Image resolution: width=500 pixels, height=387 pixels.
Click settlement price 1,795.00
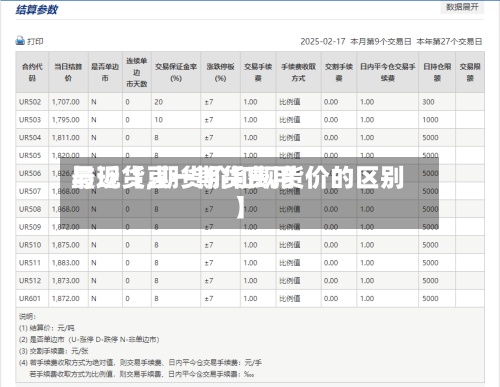[x=66, y=120]
